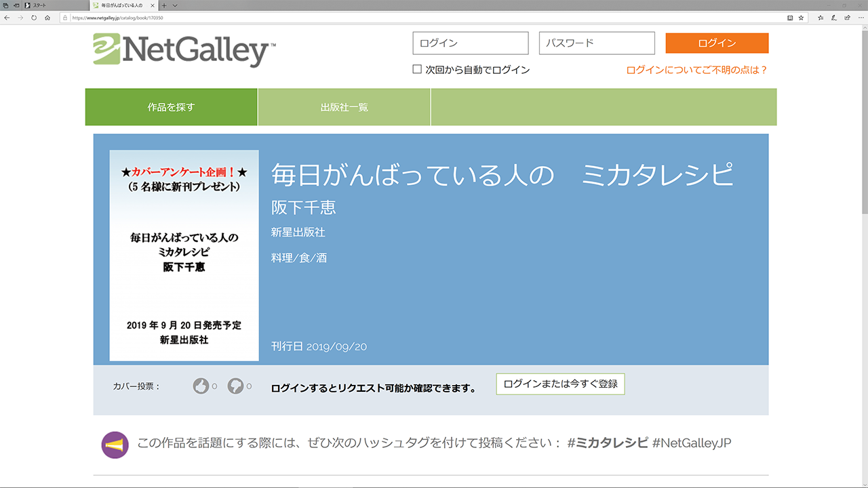The height and width of the screenshot is (488, 868).
Task: Click the ログイン username input field
Action: tap(471, 43)
